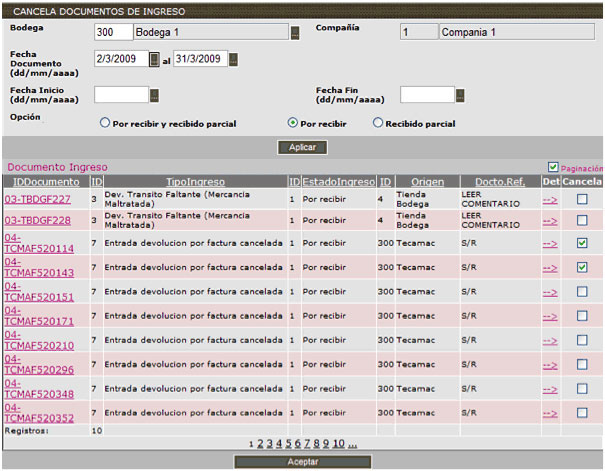Select the 'Recibido parcial' radio option
Image resolution: width=605 pixels, height=471 pixels.
(378, 123)
